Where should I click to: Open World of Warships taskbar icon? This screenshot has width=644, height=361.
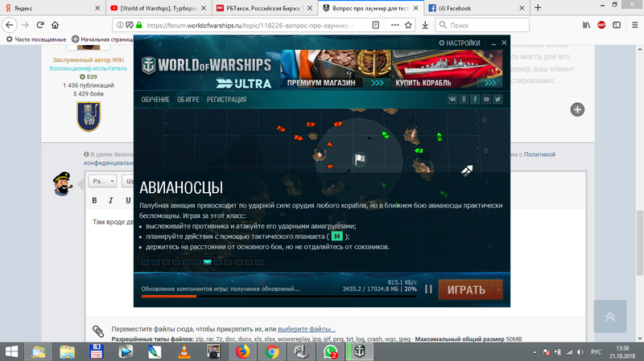click(359, 351)
